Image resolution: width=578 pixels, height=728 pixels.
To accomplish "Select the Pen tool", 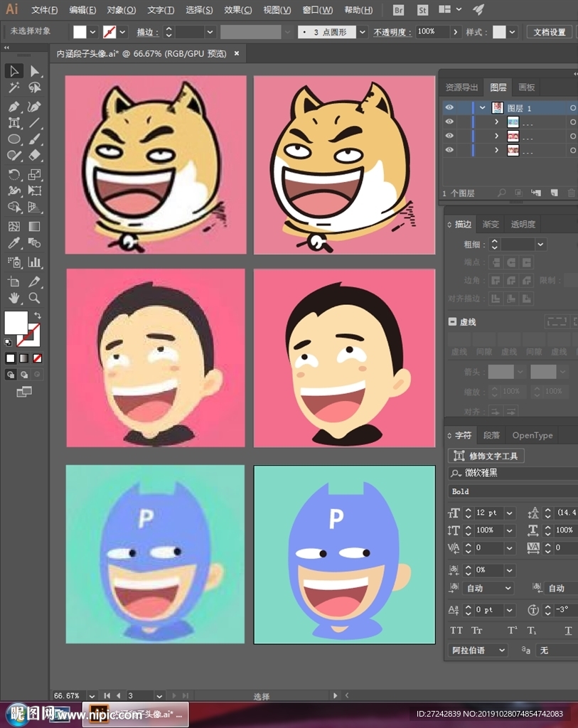I will pos(14,106).
